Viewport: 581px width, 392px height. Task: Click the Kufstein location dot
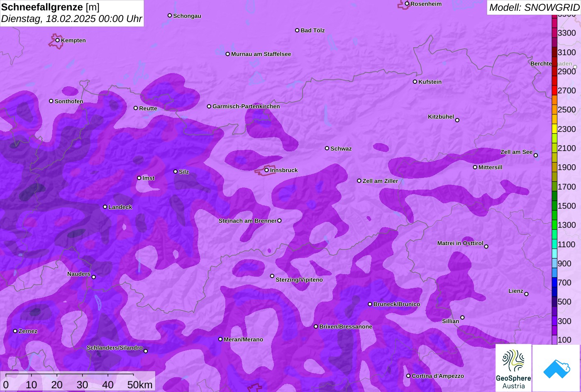(415, 82)
